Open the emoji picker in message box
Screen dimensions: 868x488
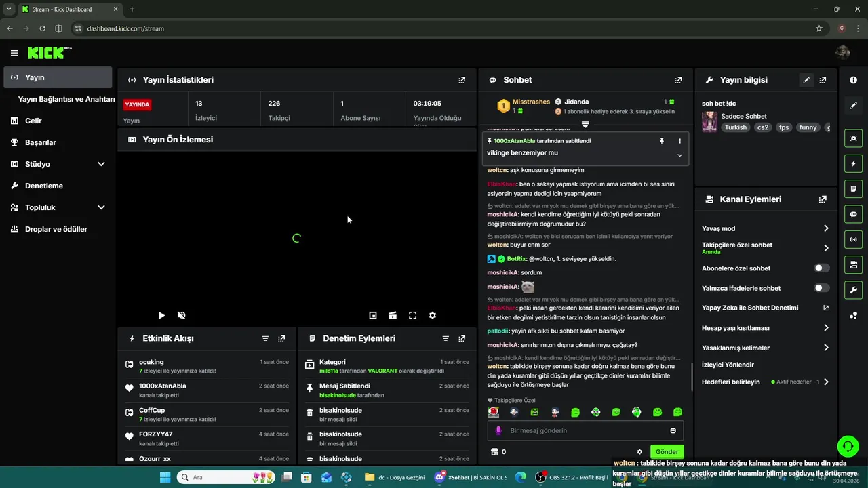673,430
